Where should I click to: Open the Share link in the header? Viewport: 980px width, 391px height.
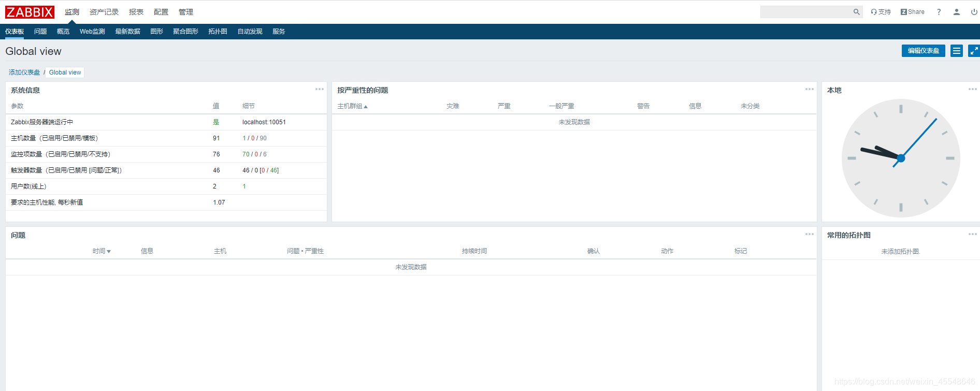(912, 12)
